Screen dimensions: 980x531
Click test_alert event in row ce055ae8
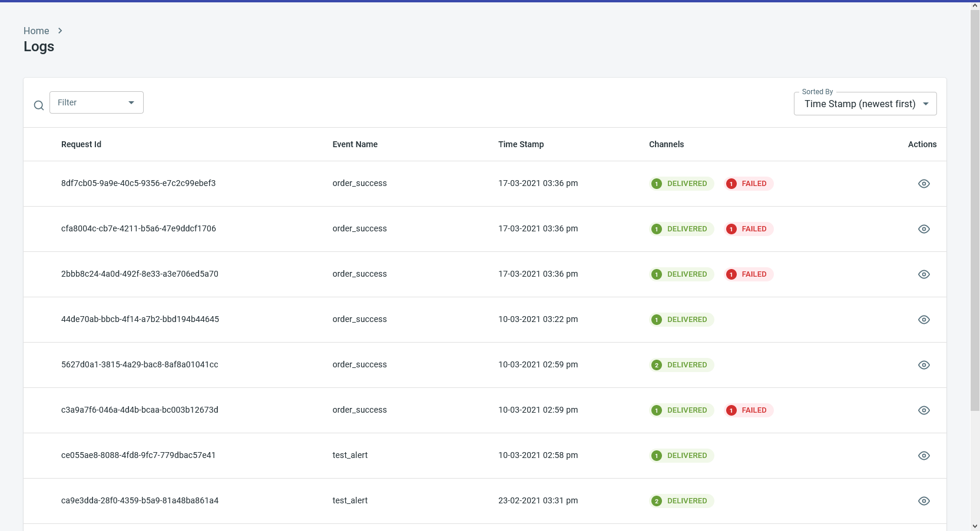[350, 455]
